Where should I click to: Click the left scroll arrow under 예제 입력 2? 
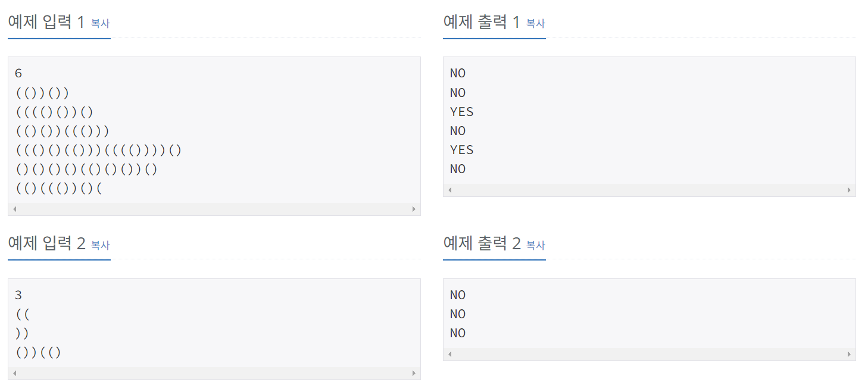pos(14,373)
